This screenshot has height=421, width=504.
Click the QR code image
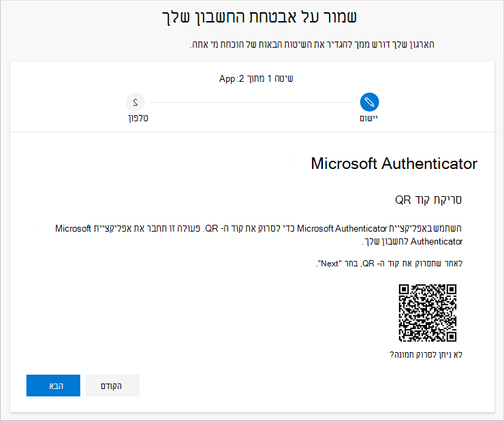click(x=428, y=313)
